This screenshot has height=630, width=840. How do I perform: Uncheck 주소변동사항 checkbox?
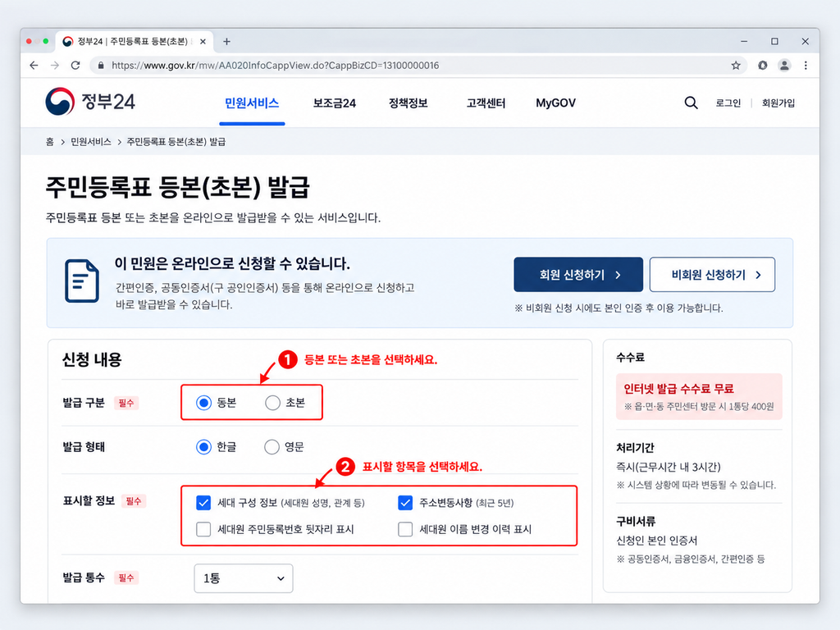[x=405, y=503]
